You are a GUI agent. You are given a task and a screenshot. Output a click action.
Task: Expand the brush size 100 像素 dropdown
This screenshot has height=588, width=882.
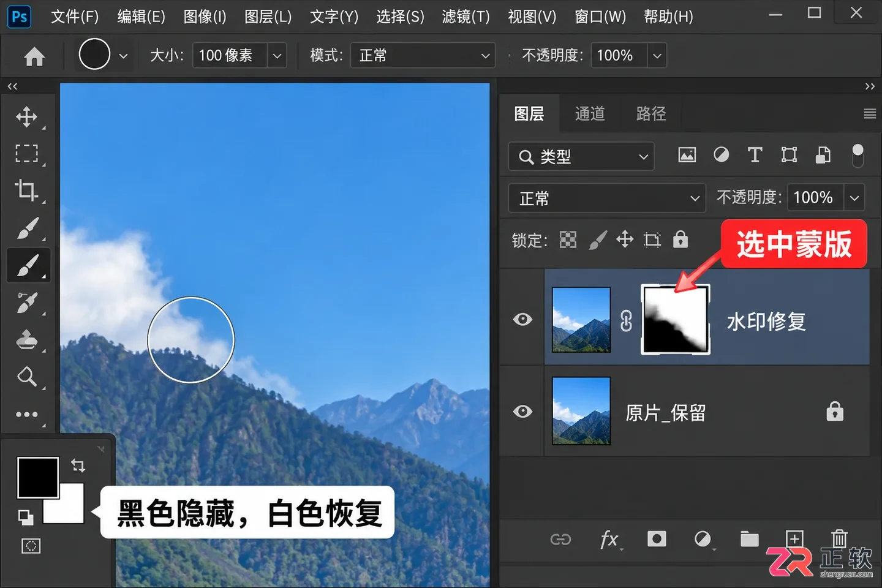click(277, 56)
